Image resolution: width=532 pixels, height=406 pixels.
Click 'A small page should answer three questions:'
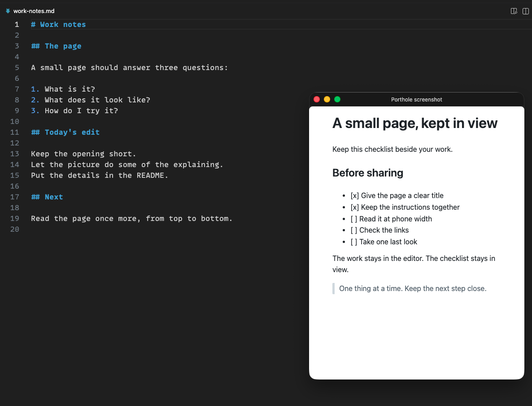coord(129,68)
